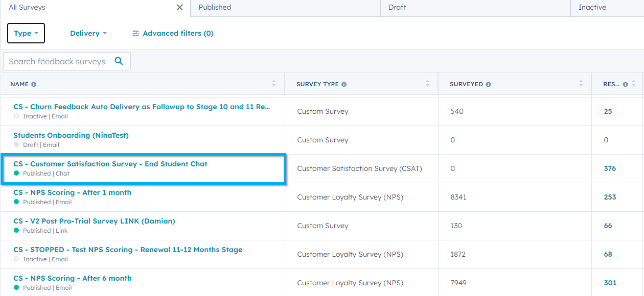The image size is (644, 296).
Task: Switch to the Published tab
Action: [x=215, y=7]
